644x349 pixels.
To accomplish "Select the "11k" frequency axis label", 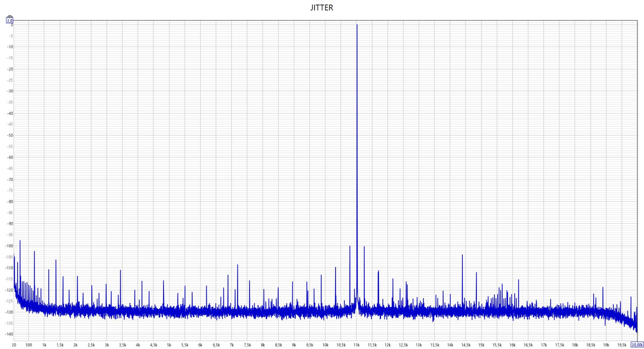I will click(357, 345).
